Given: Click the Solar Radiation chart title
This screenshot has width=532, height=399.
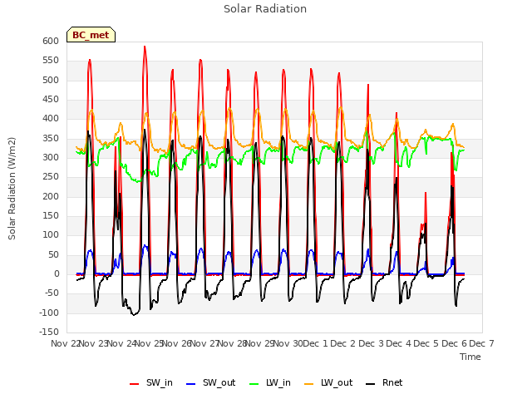Looking at the screenshot, I should (265, 9).
